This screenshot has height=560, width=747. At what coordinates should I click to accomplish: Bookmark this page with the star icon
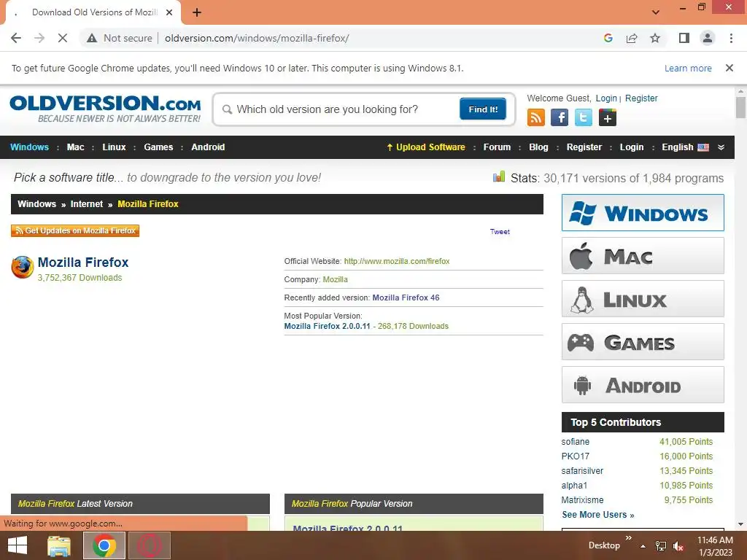pos(655,38)
